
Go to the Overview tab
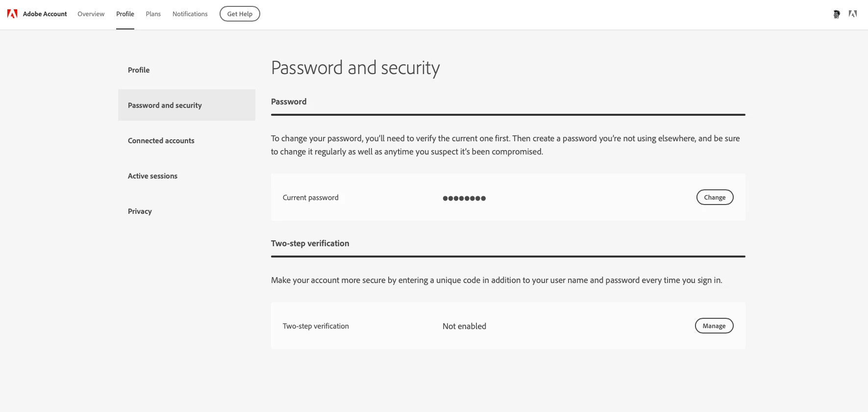91,14
